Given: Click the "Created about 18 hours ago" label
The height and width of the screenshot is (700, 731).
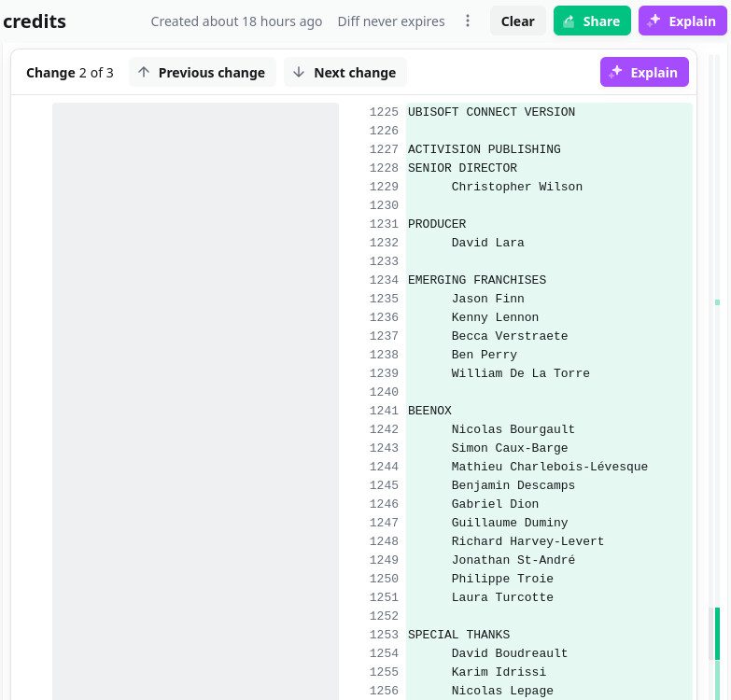Looking at the screenshot, I should coord(236,21).
